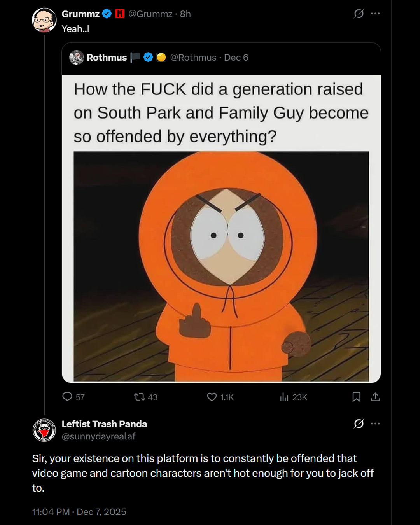Like the Grummz post with heart icon
The width and height of the screenshot is (420, 525).
coord(212,397)
